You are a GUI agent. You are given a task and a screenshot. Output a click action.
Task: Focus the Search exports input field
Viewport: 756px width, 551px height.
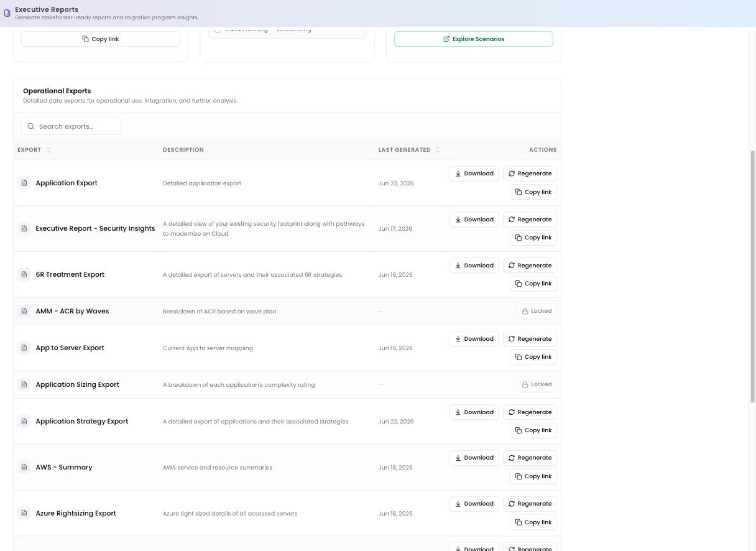[71, 126]
